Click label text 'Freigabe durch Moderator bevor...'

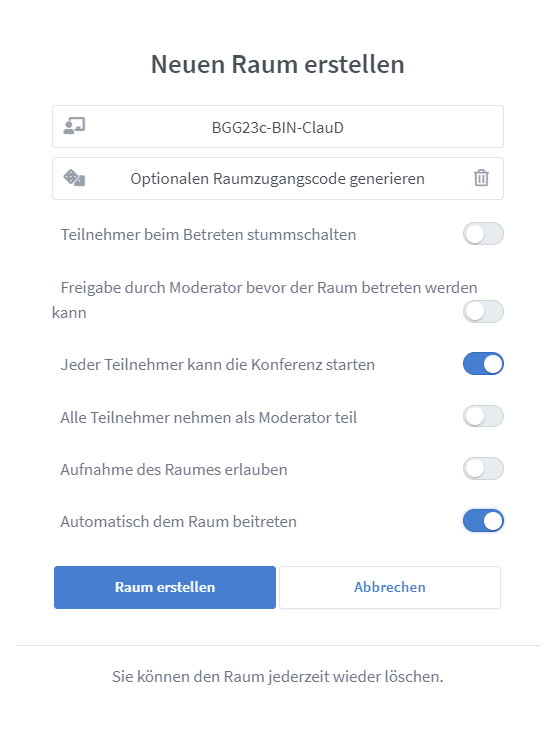tap(264, 300)
